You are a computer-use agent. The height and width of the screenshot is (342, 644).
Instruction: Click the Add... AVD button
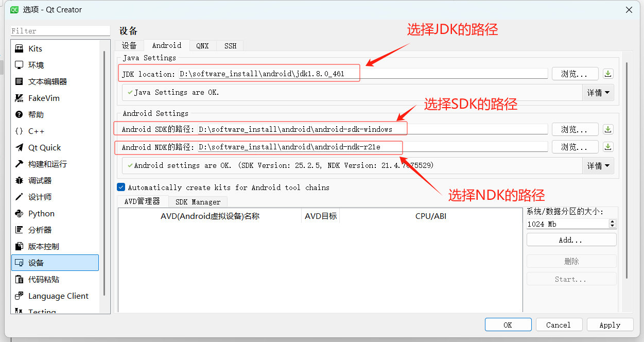(571, 240)
